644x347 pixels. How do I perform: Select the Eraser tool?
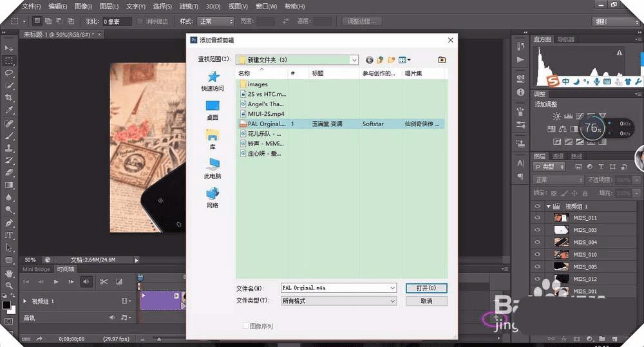(x=9, y=173)
